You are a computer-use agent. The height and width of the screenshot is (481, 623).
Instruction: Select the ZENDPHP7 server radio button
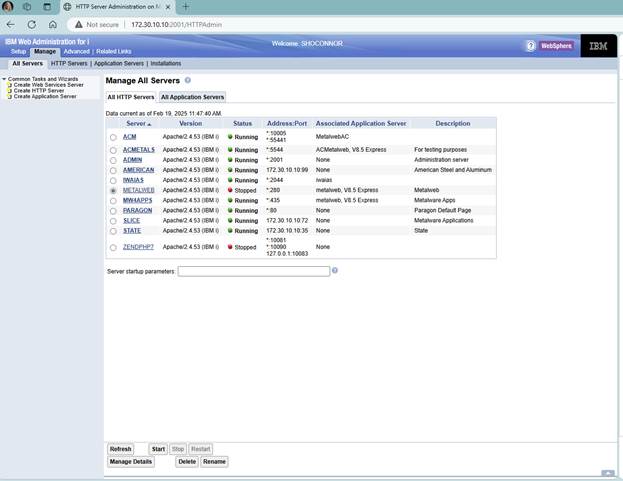tap(113, 247)
